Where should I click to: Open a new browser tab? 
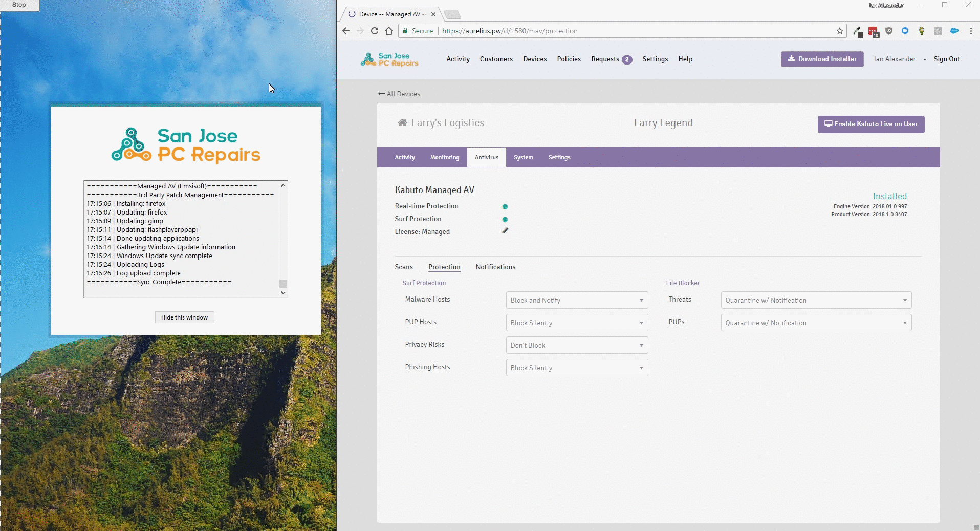[x=452, y=14]
